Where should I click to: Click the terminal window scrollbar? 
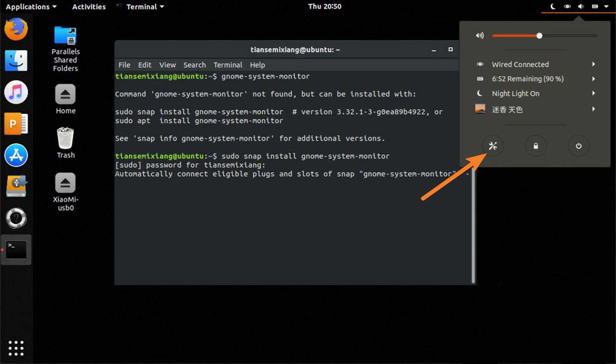click(x=473, y=224)
